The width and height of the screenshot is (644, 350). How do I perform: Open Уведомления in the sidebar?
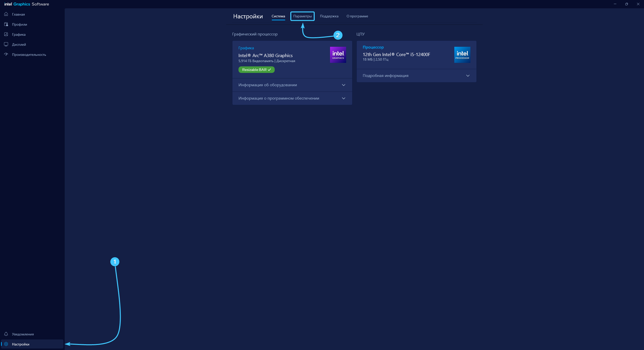(x=32, y=334)
